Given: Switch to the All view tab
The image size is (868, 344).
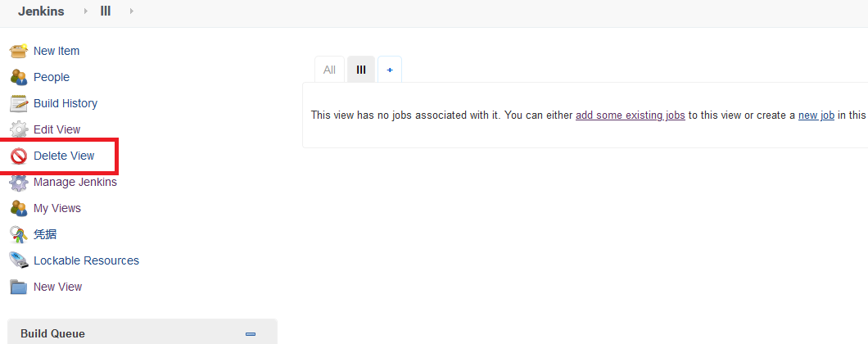Looking at the screenshot, I should coord(329,70).
